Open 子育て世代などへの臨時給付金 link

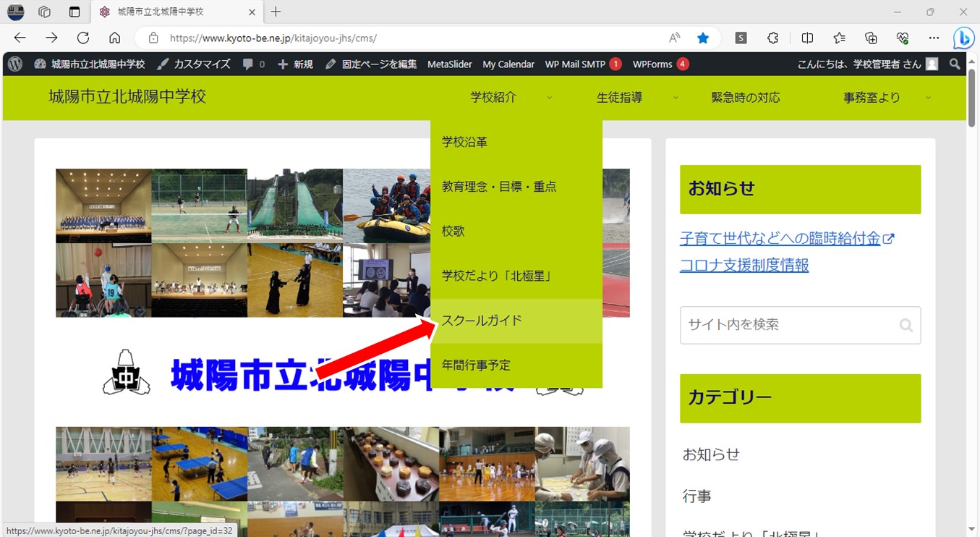(x=787, y=238)
